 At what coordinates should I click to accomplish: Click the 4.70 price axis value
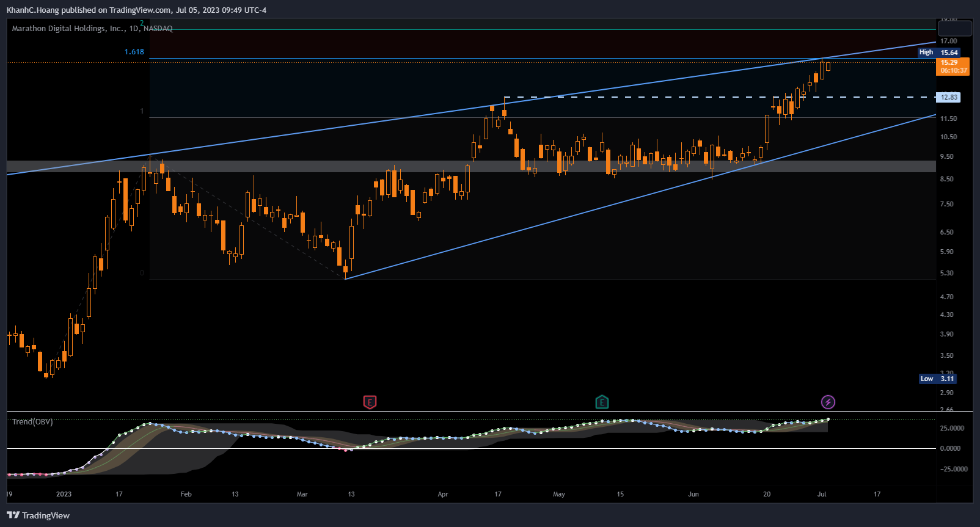(946, 297)
